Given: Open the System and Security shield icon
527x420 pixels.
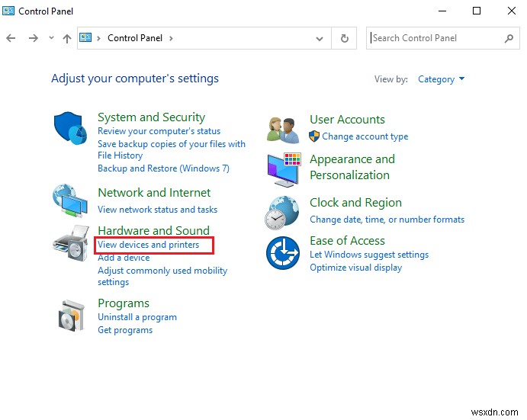Looking at the screenshot, I should tap(70, 128).
